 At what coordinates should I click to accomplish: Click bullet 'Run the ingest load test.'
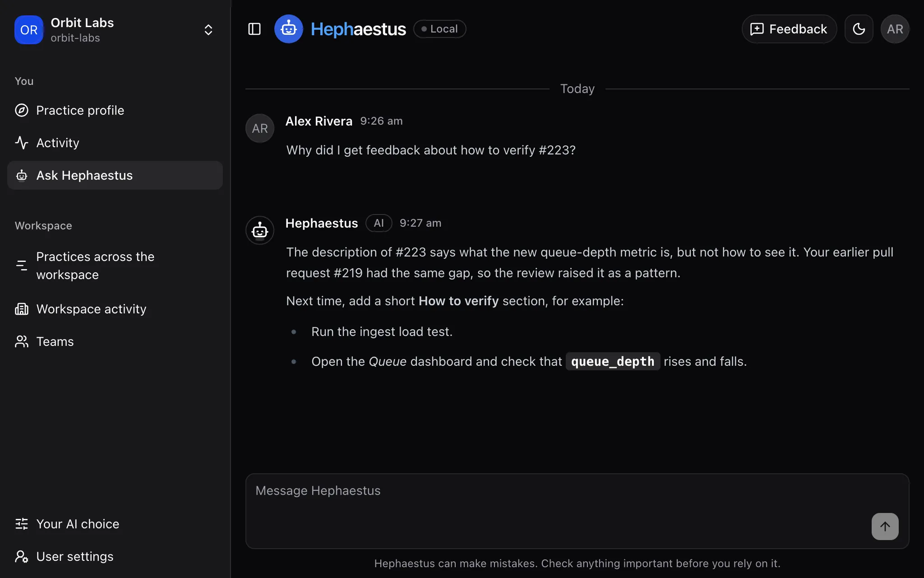click(x=382, y=331)
